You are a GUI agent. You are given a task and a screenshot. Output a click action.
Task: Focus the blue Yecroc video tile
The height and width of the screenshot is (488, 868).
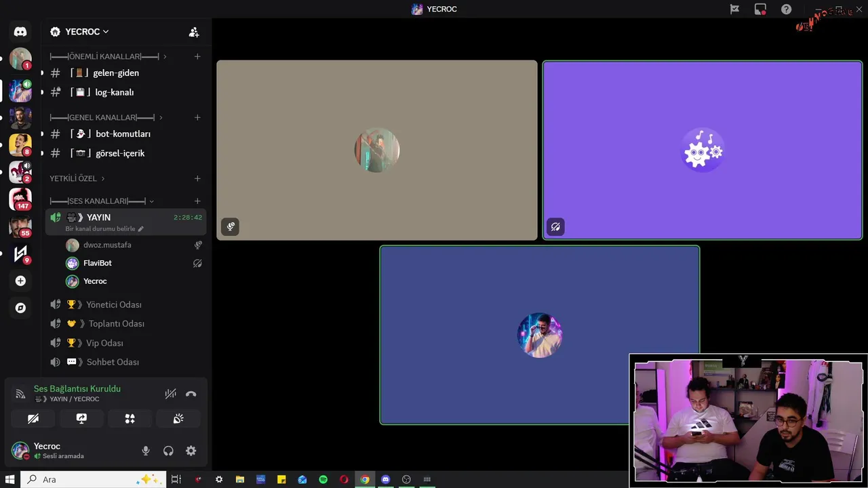click(x=539, y=335)
